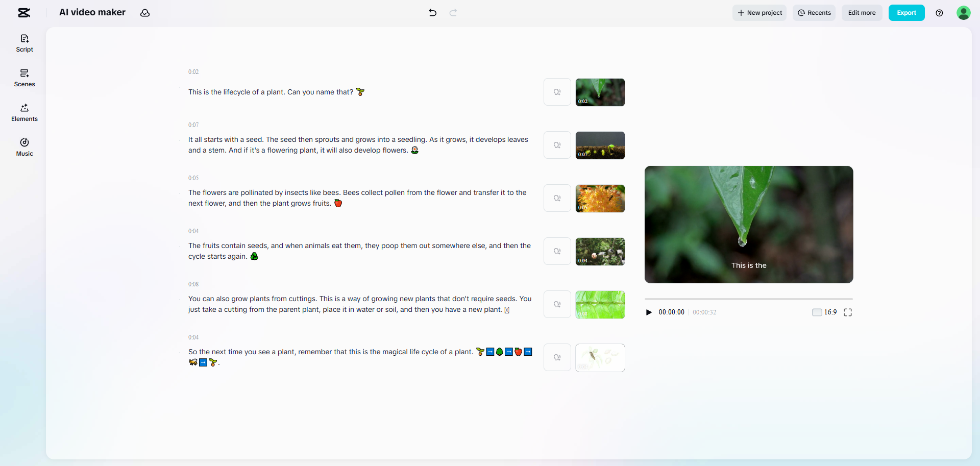The height and width of the screenshot is (466, 980).
Task: Play the video preview
Action: point(649,312)
